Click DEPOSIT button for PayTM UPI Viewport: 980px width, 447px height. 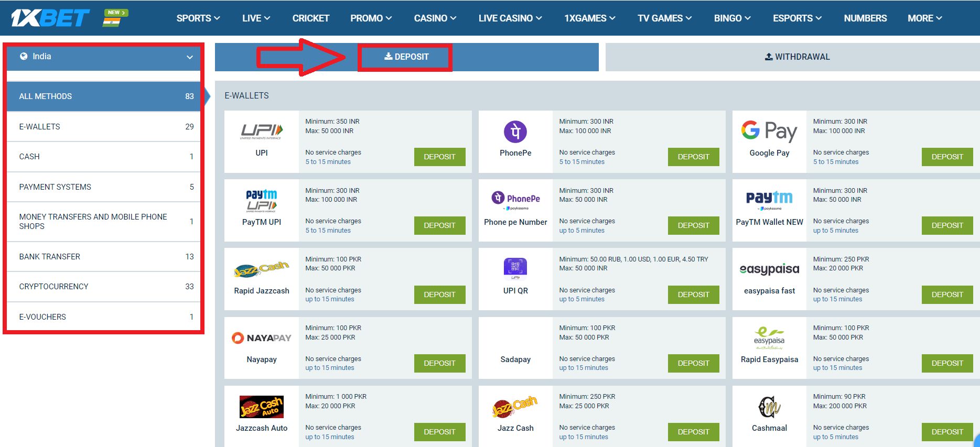click(439, 225)
